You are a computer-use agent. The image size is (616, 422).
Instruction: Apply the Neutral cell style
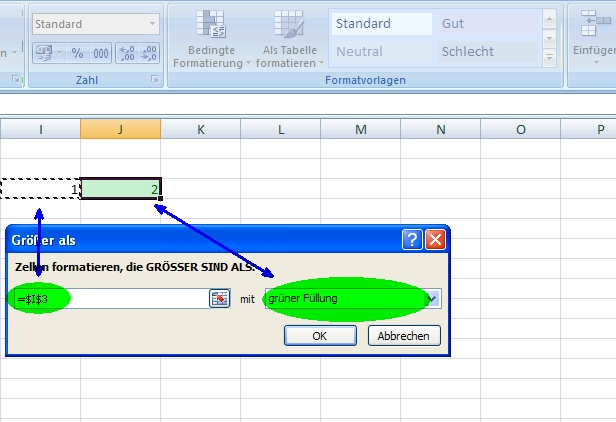[x=381, y=51]
